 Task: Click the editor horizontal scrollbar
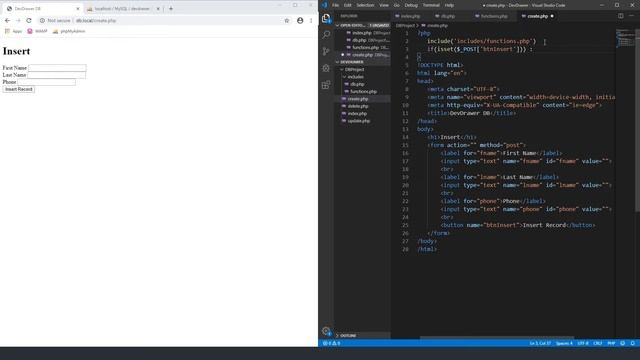(497, 338)
